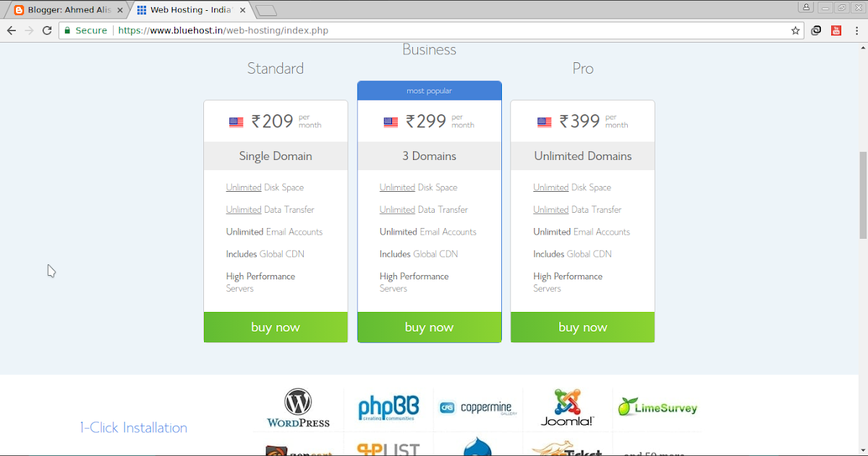
Task: Reload the page with the refresh icon
Action: (x=47, y=30)
